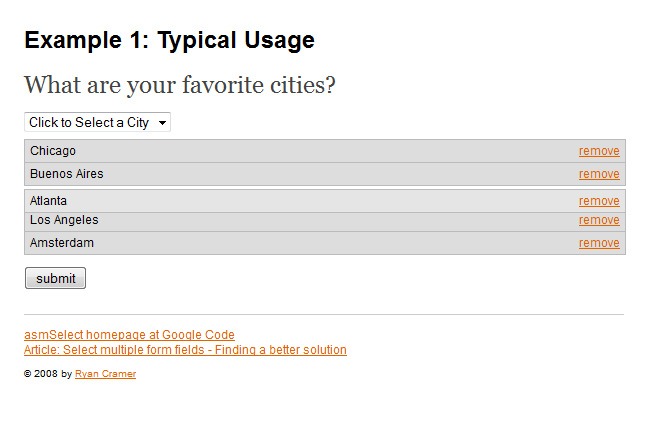This screenshot has height=435, width=650.
Task: Visit the Ryan Cramer author link
Action: pos(105,374)
